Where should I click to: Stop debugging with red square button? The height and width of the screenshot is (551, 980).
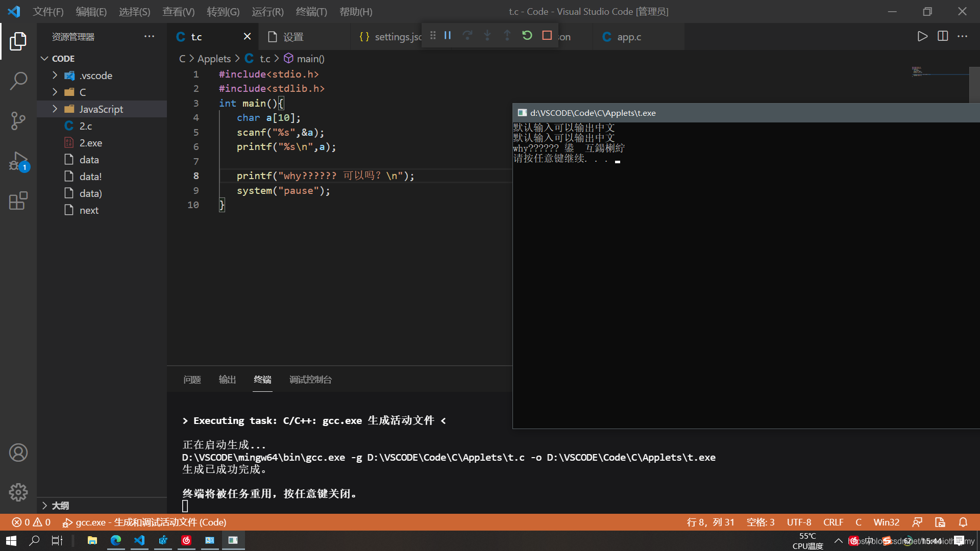[x=547, y=36]
